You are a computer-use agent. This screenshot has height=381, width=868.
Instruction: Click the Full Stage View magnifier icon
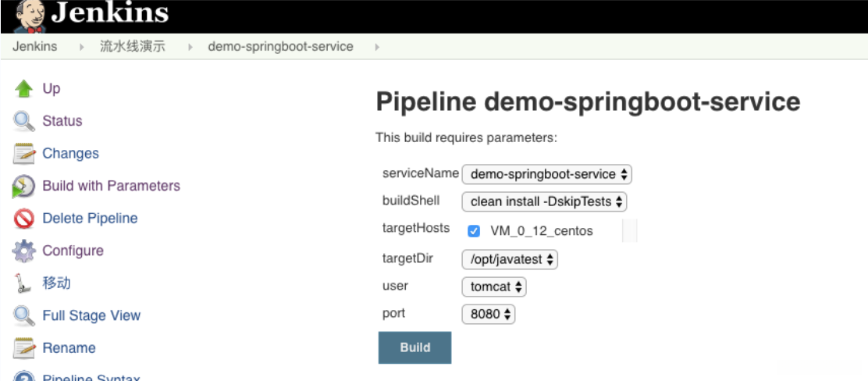[24, 316]
